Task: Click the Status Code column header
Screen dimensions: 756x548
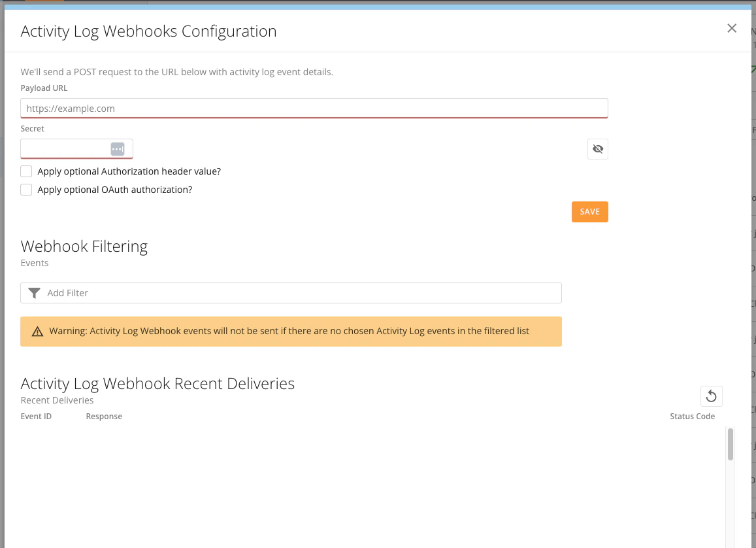Action: click(x=692, y=417)
